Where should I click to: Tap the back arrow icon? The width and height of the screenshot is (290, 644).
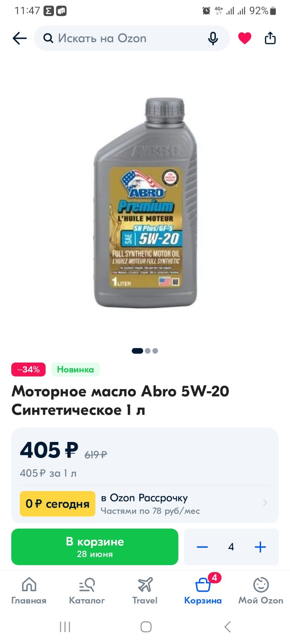pyautogui.click(x=19, y=38)
